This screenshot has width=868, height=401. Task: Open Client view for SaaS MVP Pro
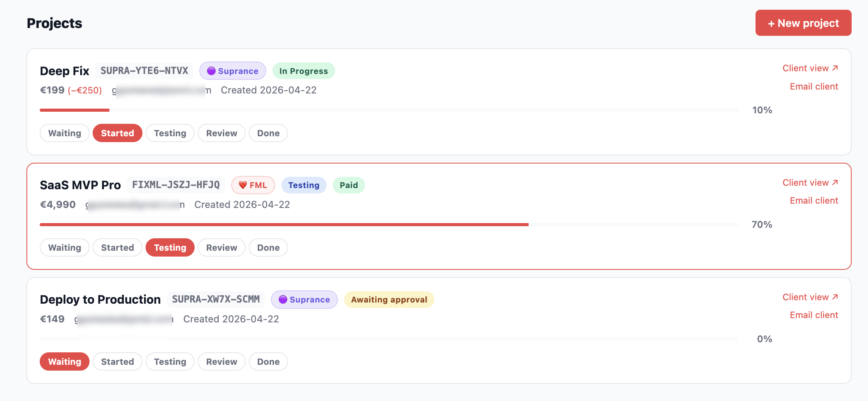(810, 183)
